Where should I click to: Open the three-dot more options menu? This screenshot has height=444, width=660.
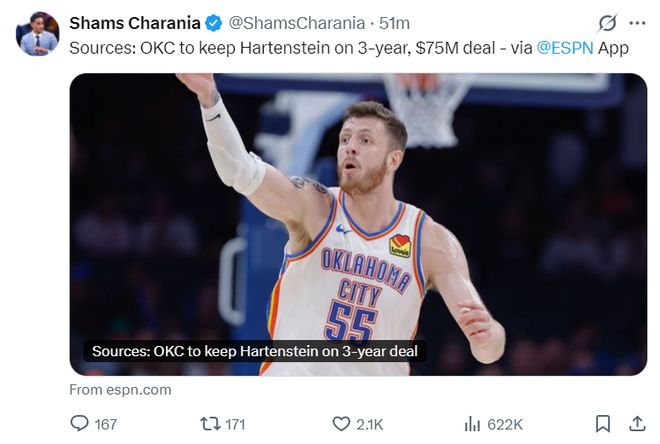[x=637, y=23]
